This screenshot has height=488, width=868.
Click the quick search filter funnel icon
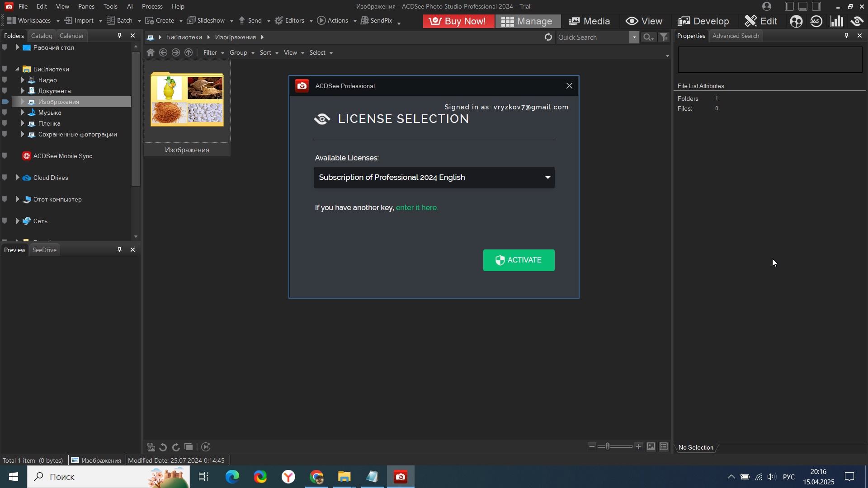pyautogui.click(x=664, y=38)
